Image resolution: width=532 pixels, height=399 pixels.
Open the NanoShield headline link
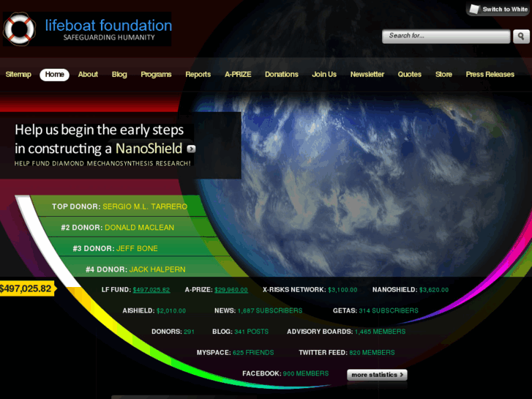pos(149,149)
